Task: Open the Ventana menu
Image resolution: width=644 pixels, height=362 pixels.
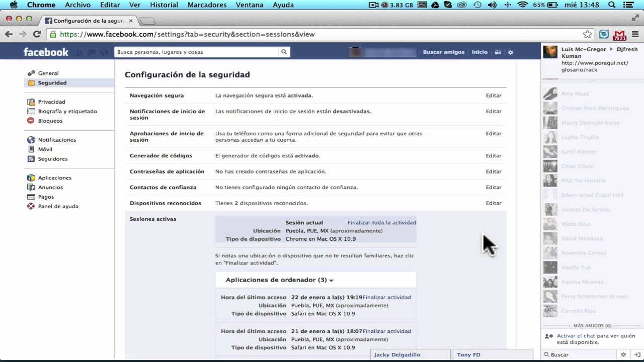Action: (x=250, y=5)
